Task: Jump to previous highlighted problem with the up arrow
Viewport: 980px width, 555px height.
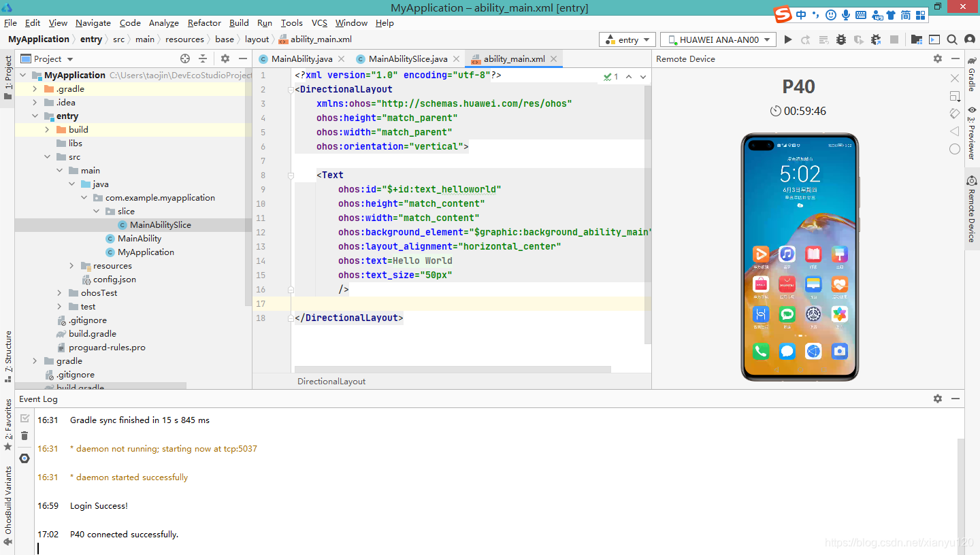Action: 629,77
